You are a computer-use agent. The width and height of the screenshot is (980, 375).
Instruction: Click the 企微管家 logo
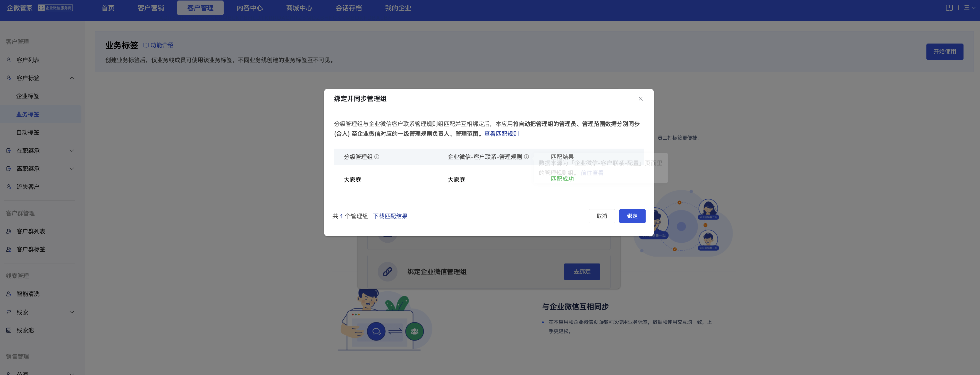pos(20,8)
